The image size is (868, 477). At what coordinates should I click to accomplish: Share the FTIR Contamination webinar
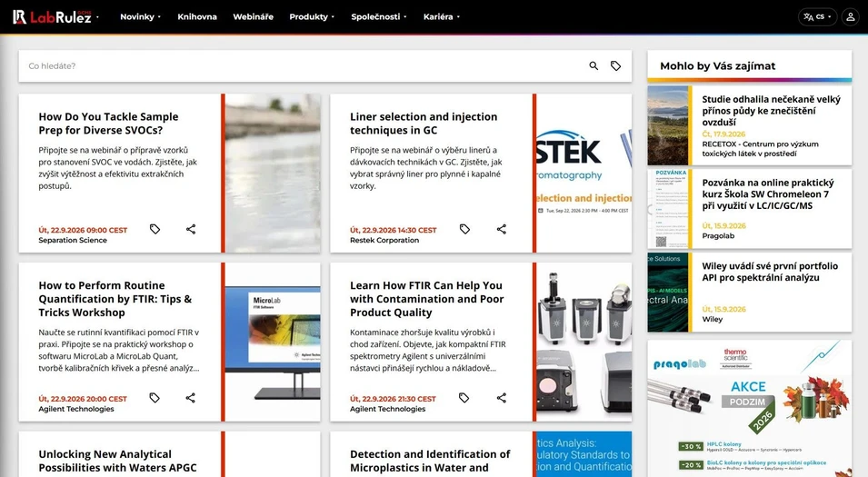pos(501,398)
